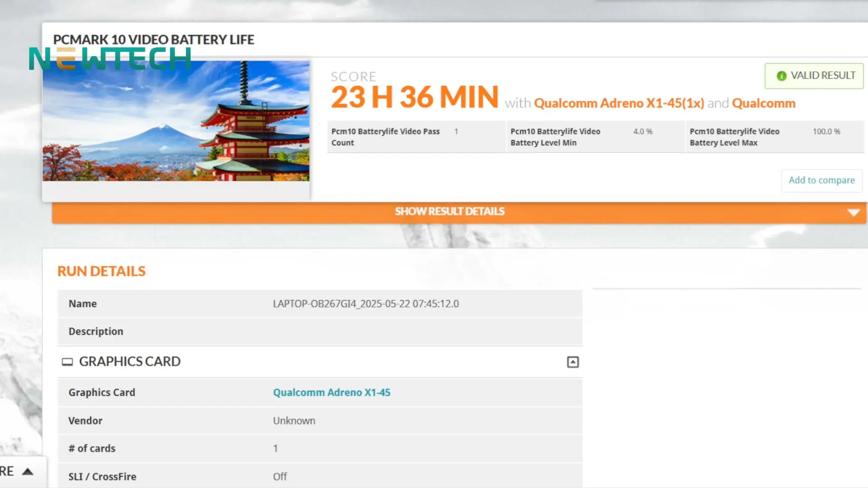Click the monitor icon beside Graphics Card heading
This screenshot has width=868, height=488.
67,362
